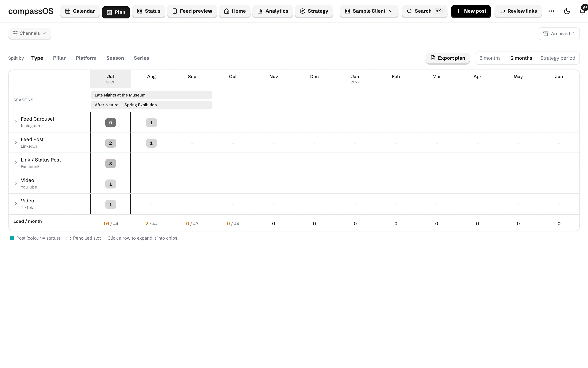Set the range to Strategy period
Image resolution: width=588 pixels, height=368 pixels.
(557, 58)
